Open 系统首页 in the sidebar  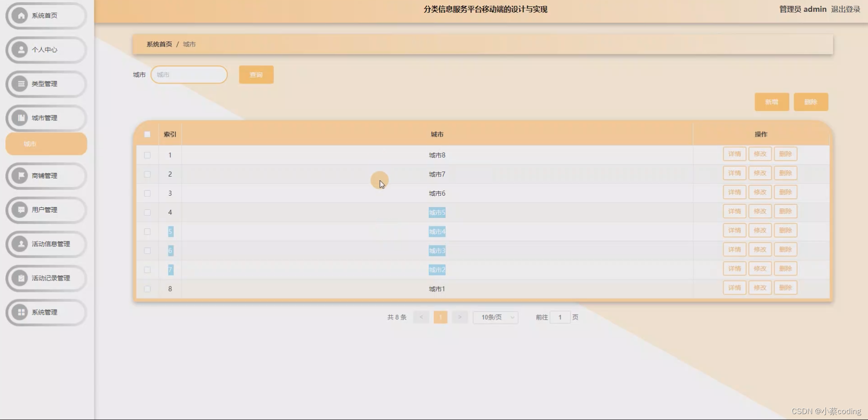click(x=46, y=15)
